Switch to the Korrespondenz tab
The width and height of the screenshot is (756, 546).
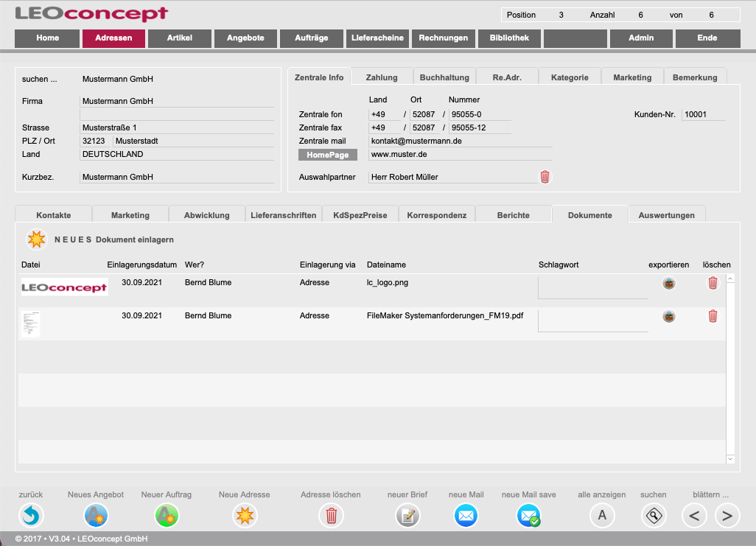(436, 215)
